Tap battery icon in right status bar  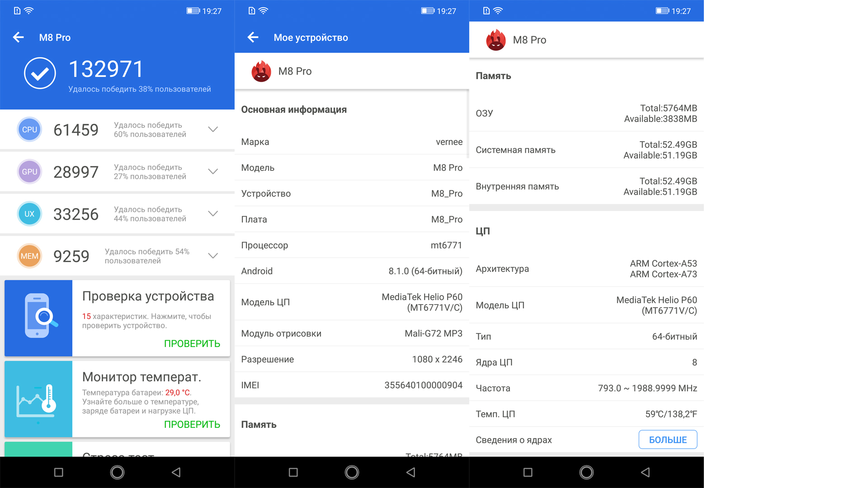coord(662,11)
